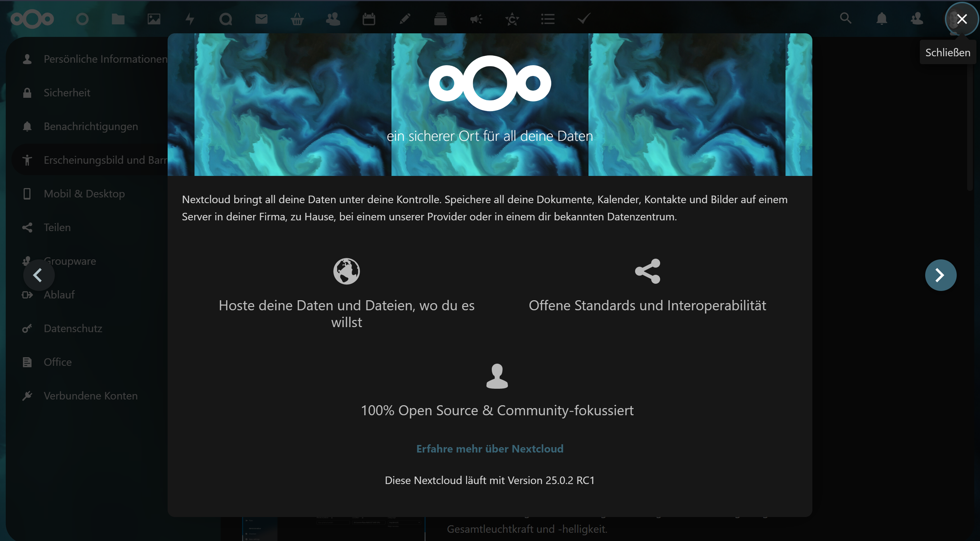980x541 pixels.
Task: Go to next slide with right arrow
Action: (x=941, y=275)
